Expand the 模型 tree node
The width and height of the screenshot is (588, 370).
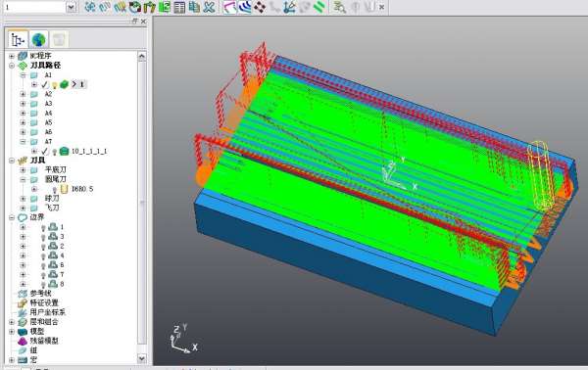(x=12, y=332)
